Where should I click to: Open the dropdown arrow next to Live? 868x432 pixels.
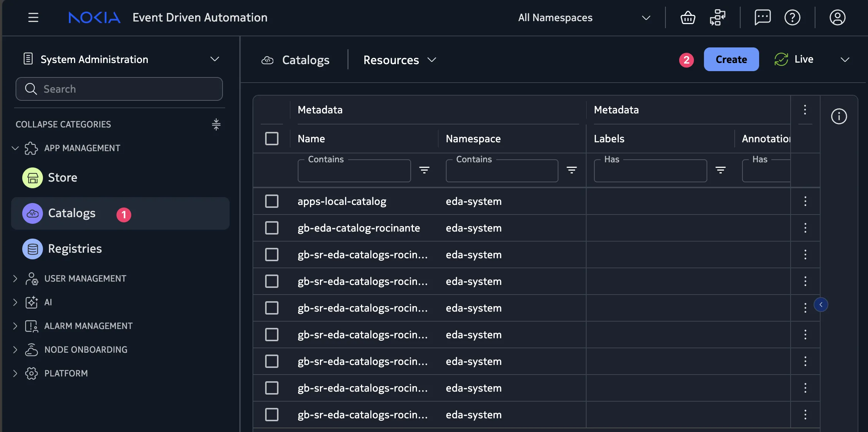(x=845, y=59)
